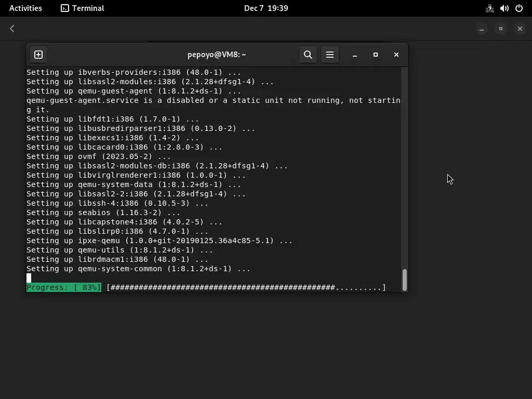
Task: Click line 'Setting up qemu-utils'
Action: (120, 250)
